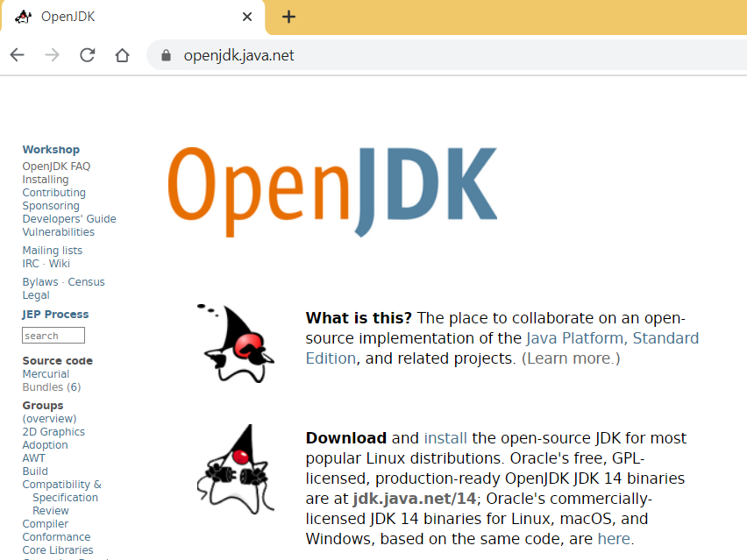
Task: Go to the browser home icon
Action: pos(123,55)
